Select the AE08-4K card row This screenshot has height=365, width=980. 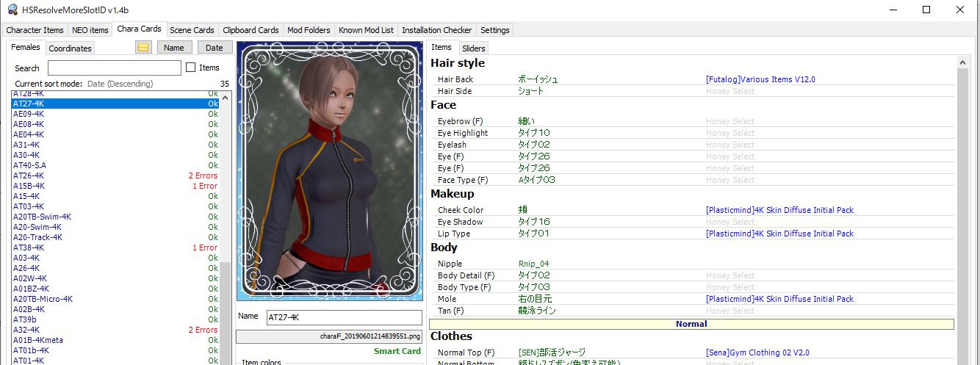tap(116, 124)
